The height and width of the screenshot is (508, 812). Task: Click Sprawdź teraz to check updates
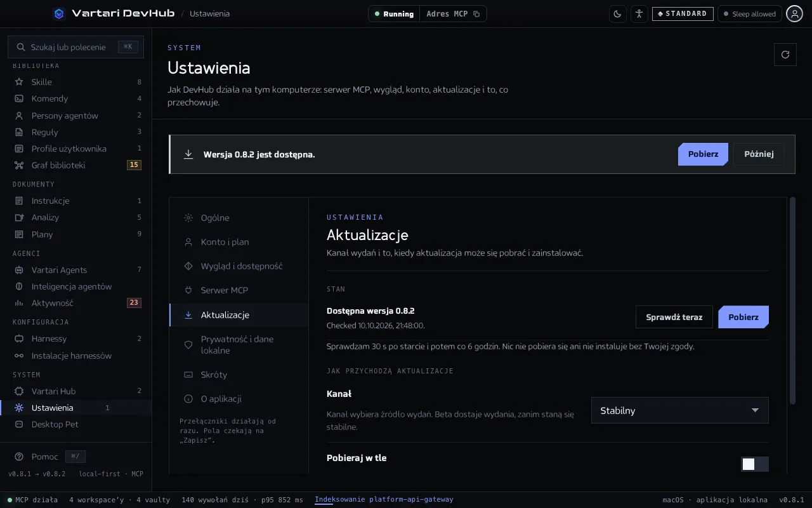pos(674,317)
